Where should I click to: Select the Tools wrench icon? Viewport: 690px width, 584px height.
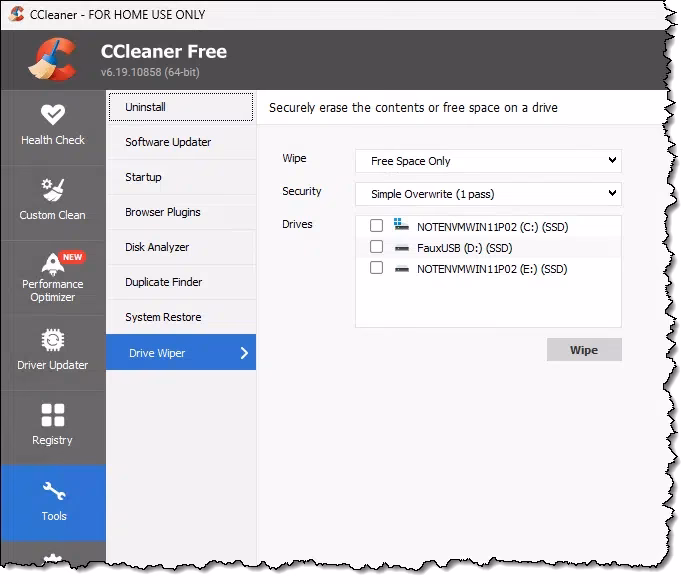click(x=54, y=491)
